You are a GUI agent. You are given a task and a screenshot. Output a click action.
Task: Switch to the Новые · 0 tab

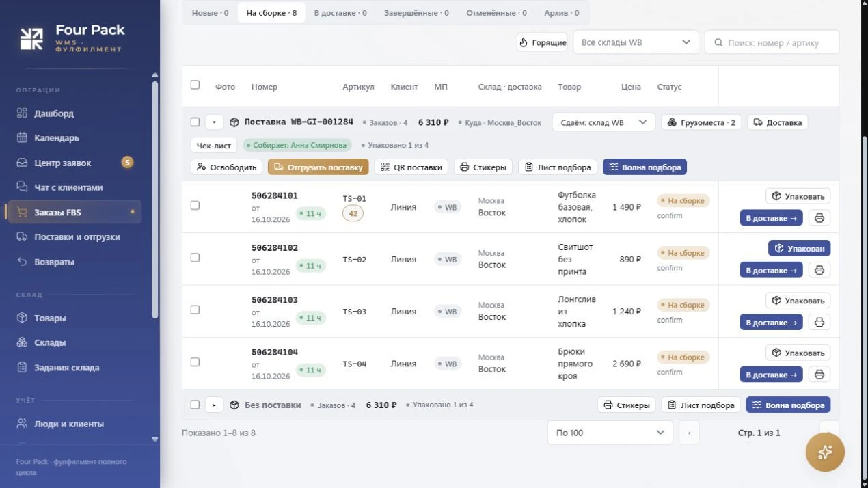211,13
